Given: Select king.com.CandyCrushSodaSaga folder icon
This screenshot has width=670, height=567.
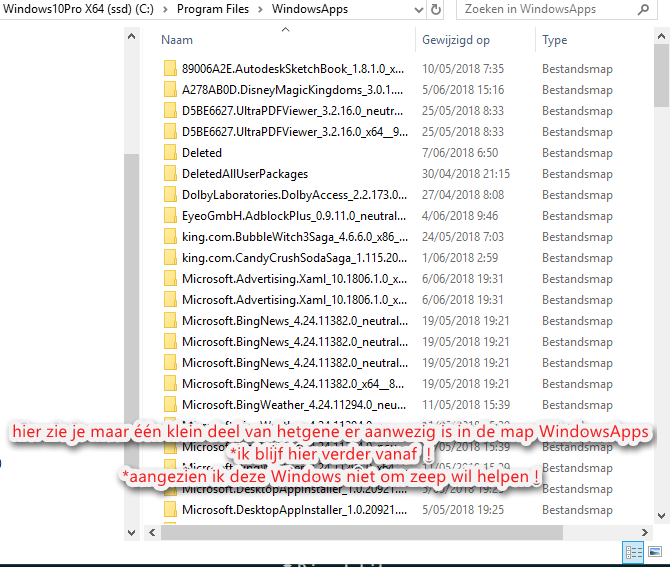Looking at the screenshot, I should pyautogui.click(x=170, y=258).
